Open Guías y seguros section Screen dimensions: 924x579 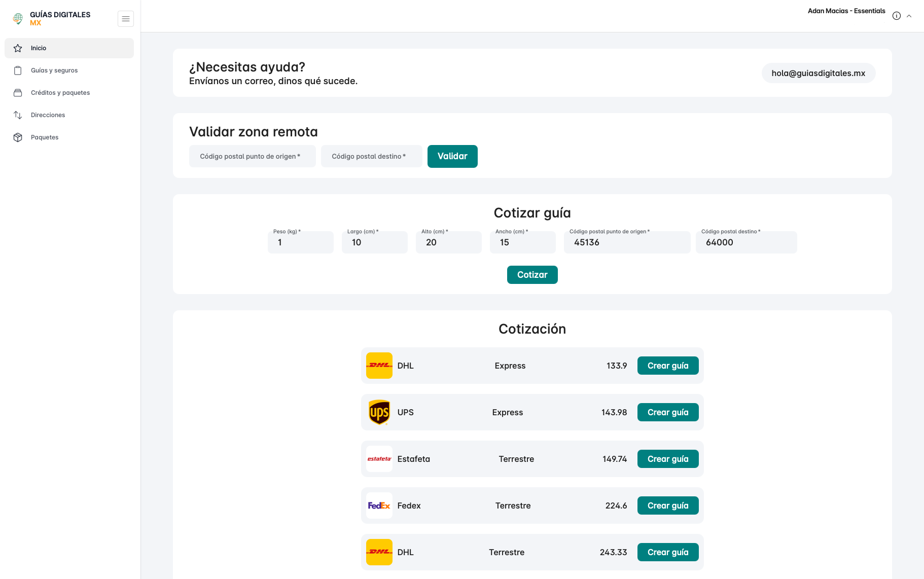54,70
